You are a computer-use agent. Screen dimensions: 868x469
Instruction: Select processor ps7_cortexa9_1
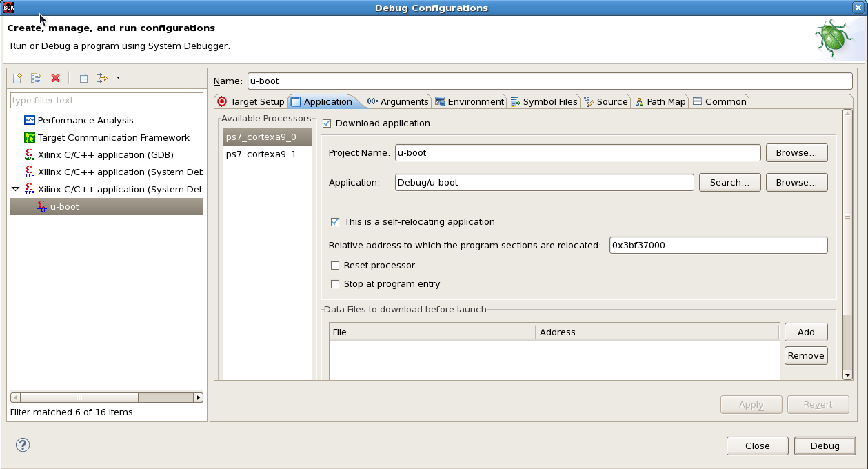coord(268,154)
